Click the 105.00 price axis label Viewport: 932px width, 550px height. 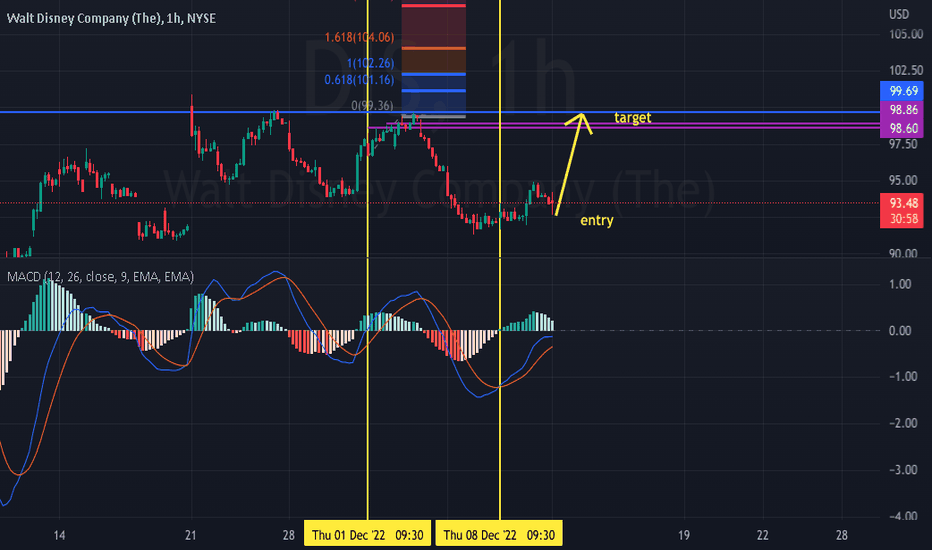pos(906,34)
